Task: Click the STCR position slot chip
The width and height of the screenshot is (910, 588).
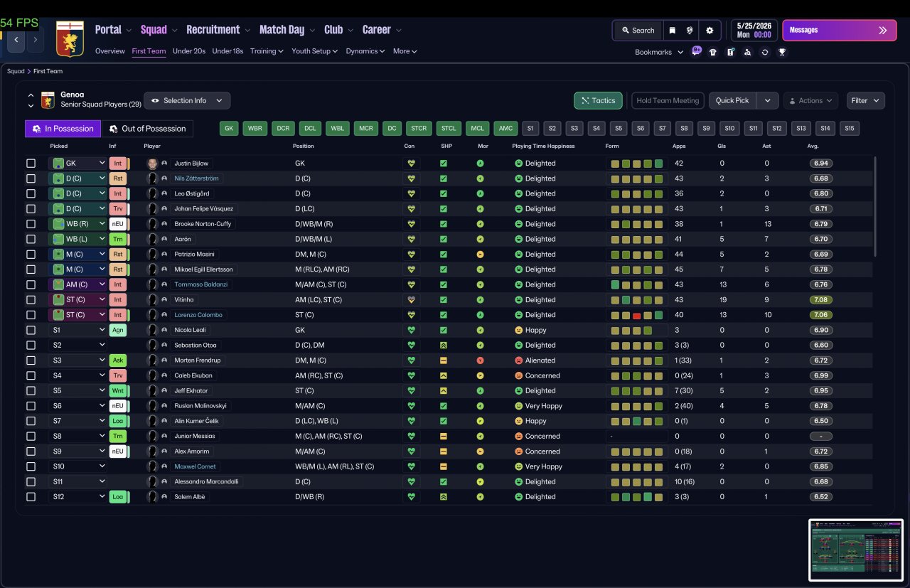Action: [x=419, y=129]
